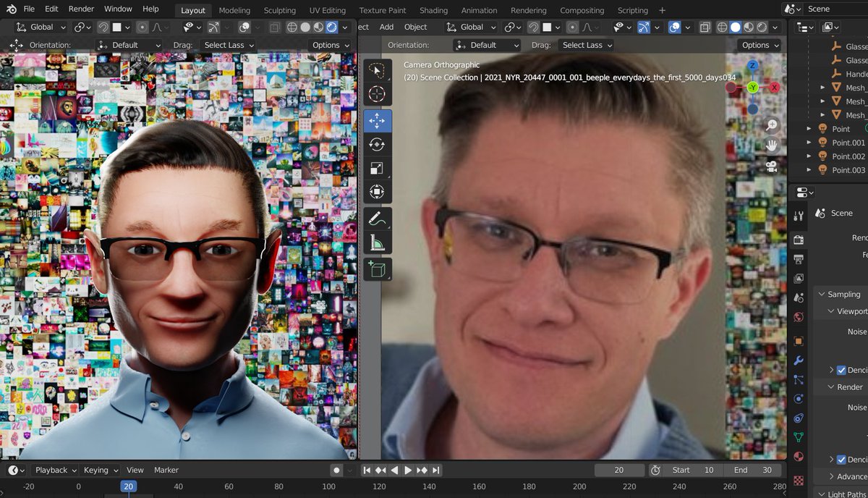The height and width of the screenshot is (498, 868).
Task: Open the Global orientation dropdown in left viewport
Action: pos(41,28)
